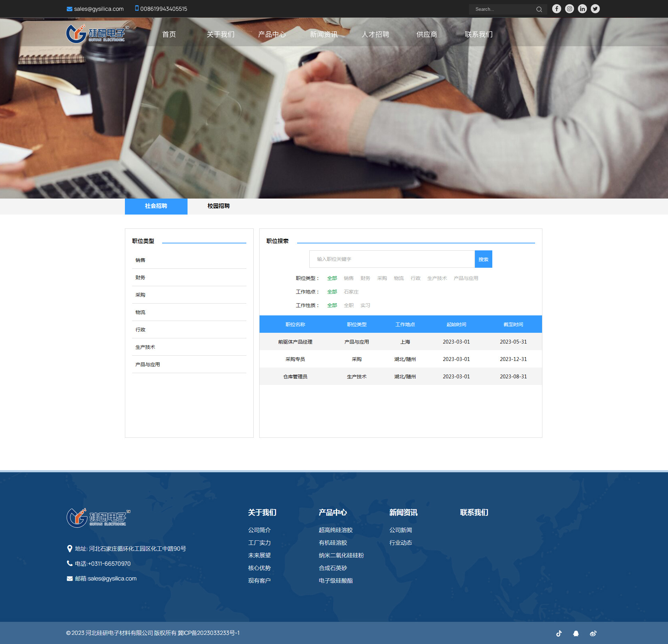Open 产品中心 in the top navigation
Viewport: 668px width, 644px height.
(x=272, y=34)
